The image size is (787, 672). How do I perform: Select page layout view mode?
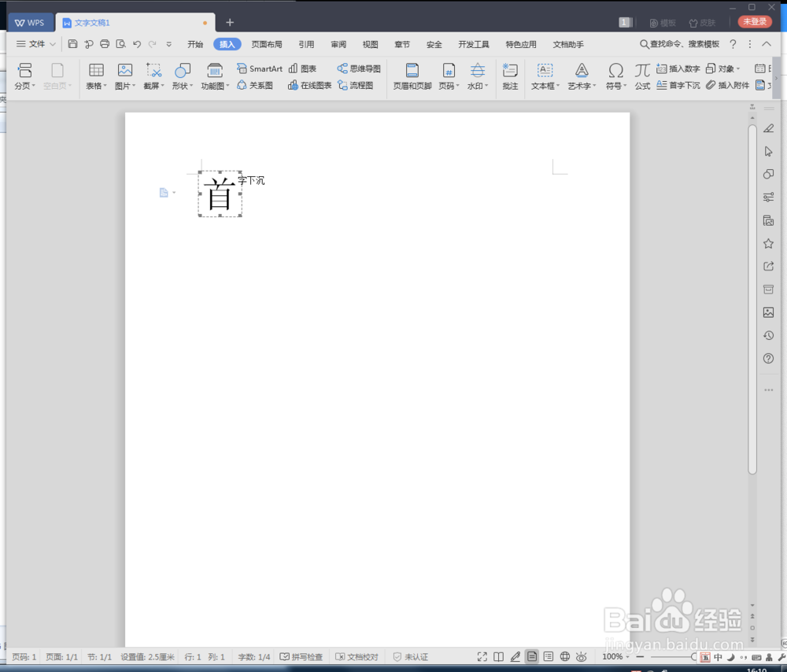[x=531, y=656]
